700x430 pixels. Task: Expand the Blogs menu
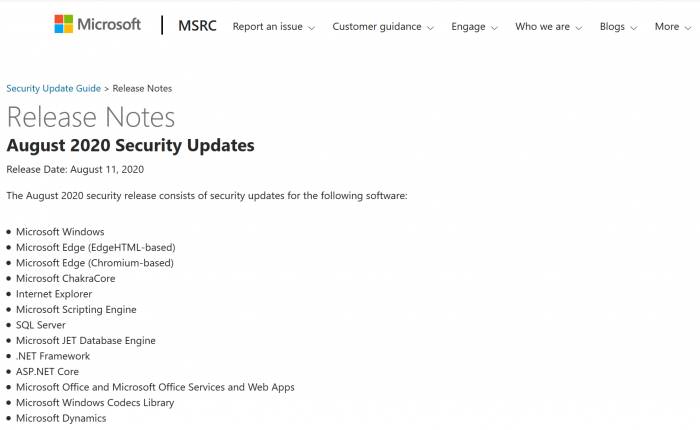618,27
